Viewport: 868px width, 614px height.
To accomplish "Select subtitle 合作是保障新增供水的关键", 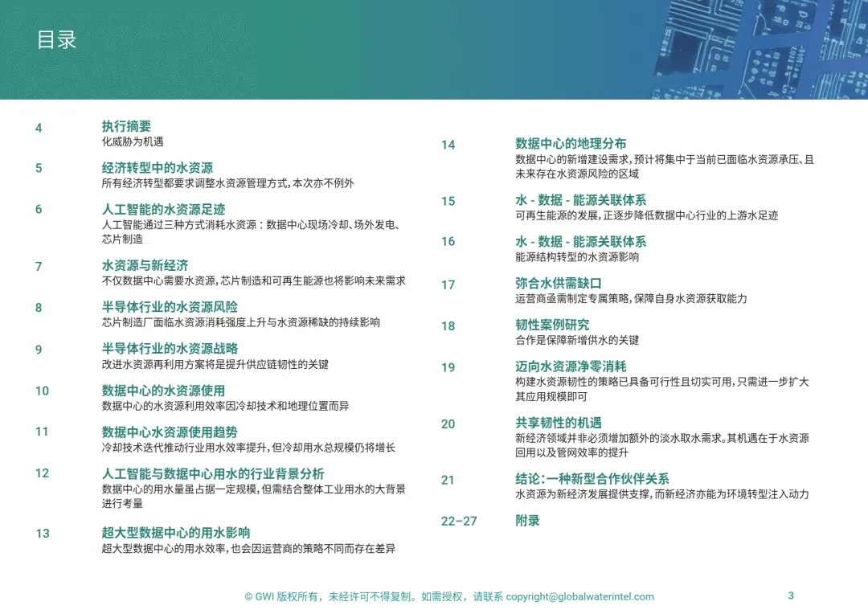I will click(x=577, y=340).
